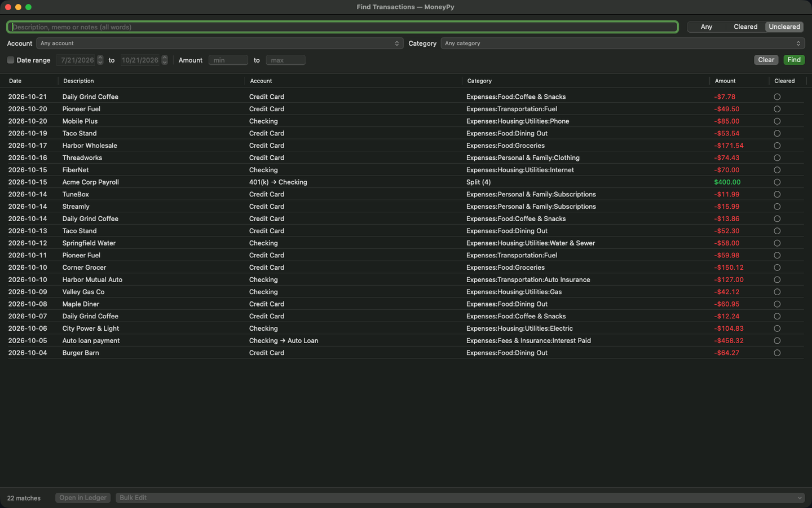The image size is (812, 508).
Task: Click Expenses:Transportation:Auto Insurance category
Action: point(528,280)
